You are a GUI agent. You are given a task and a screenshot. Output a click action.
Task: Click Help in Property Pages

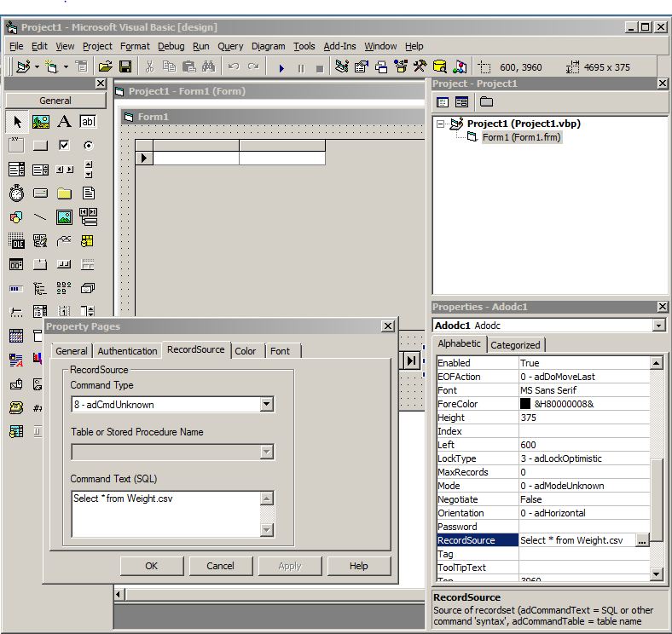pos(359,566)
